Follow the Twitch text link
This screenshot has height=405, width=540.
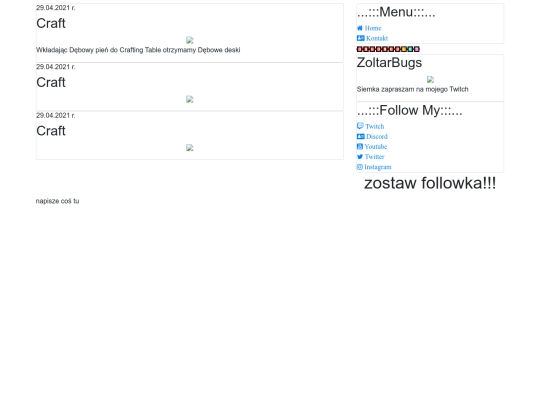tap(375, 126)
